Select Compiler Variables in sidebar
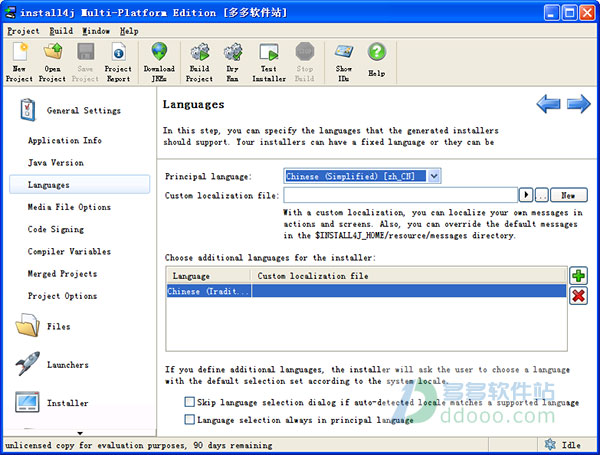600x455 pixels. tap(69, 251)
